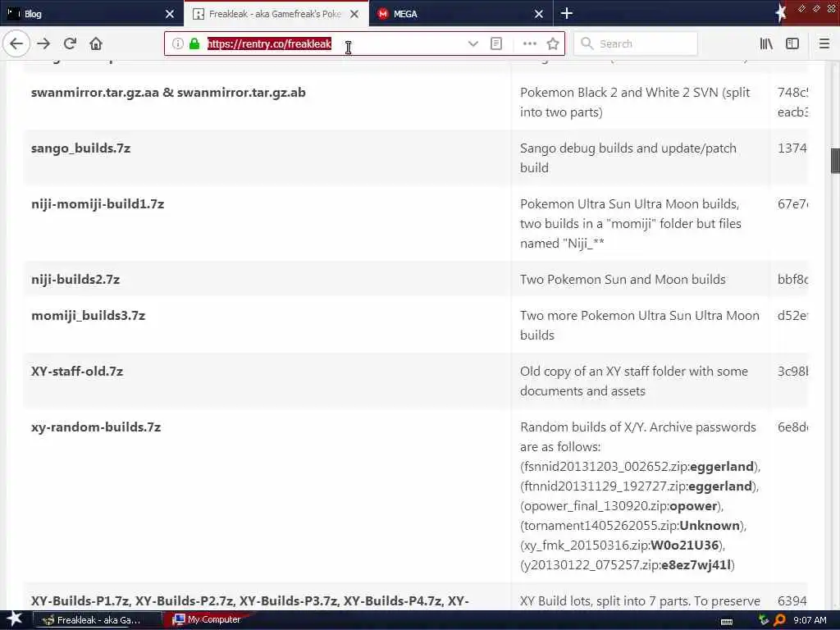This screenshot has width=840, height=630.
Task: Click xy-random-builds.7z entry
Action: tap(96, 427)
